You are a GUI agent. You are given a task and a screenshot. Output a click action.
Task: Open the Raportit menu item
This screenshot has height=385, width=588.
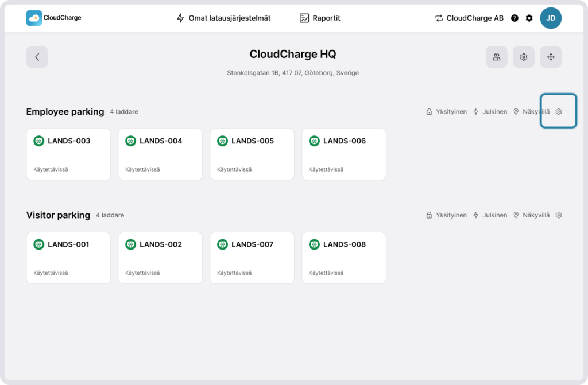click(x=320, y=18)
